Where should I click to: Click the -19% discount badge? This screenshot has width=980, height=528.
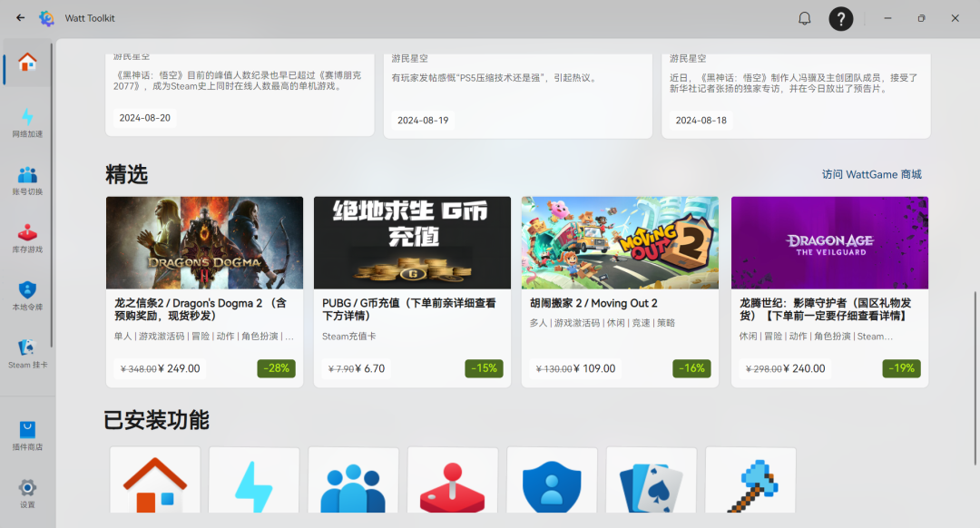(x=901, y=368)
